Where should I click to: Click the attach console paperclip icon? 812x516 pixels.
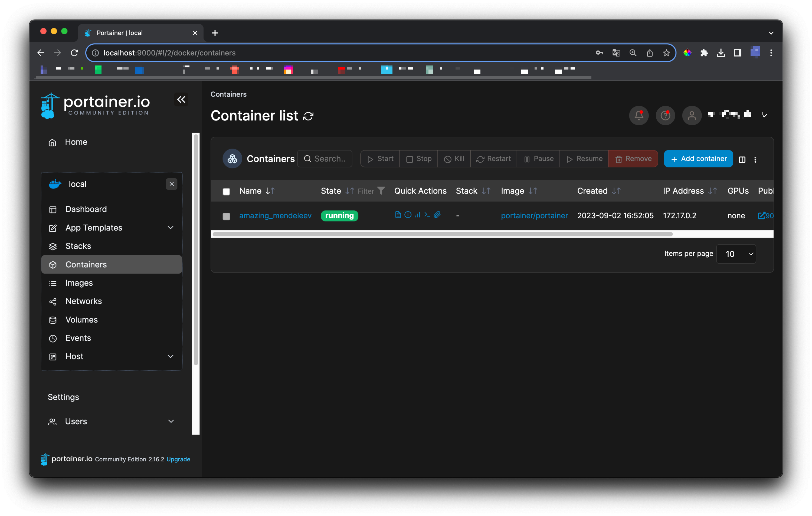[437, 215]
